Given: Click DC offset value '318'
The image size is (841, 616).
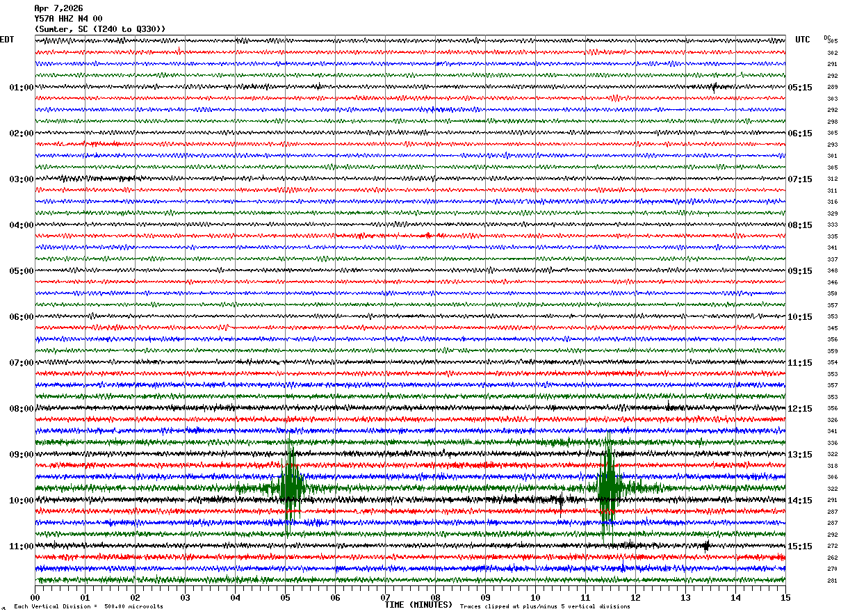Looking at the screenshot, I should pos(832,466).
